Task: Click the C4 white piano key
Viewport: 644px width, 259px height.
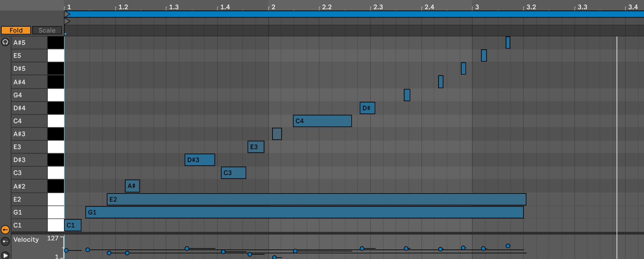Action: coord(56,121)
